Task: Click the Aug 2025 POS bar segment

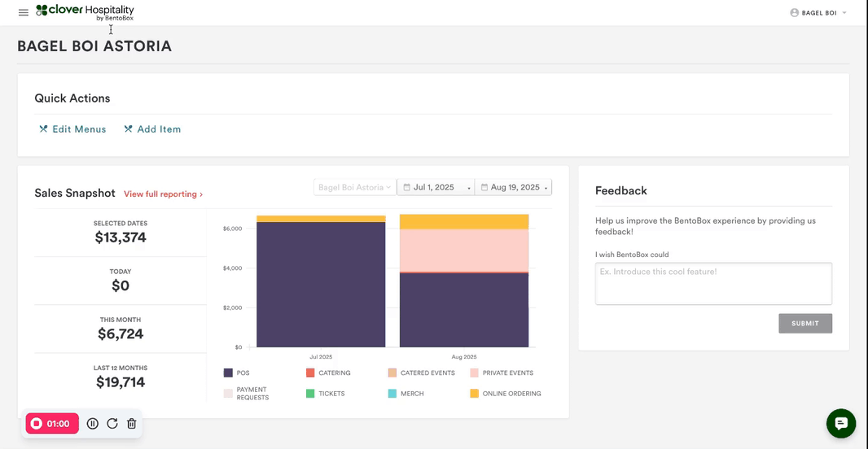Action: tap(464, 310)
